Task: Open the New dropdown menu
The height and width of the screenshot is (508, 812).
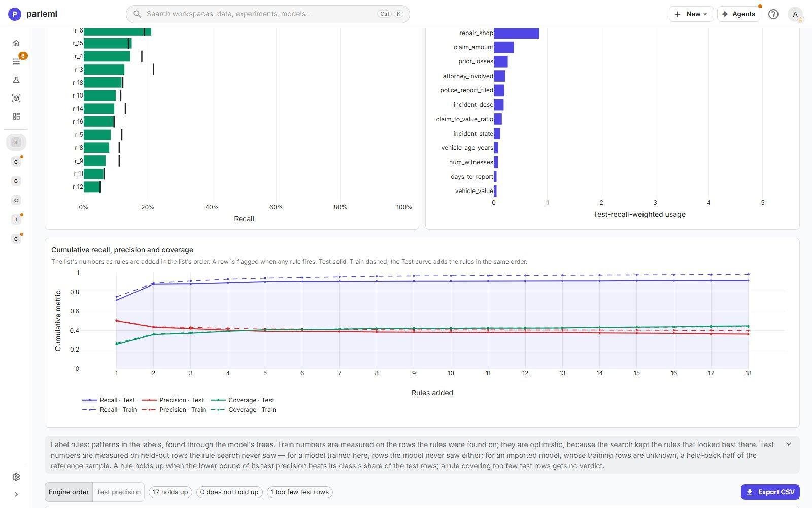Action: tap(691, 14)
